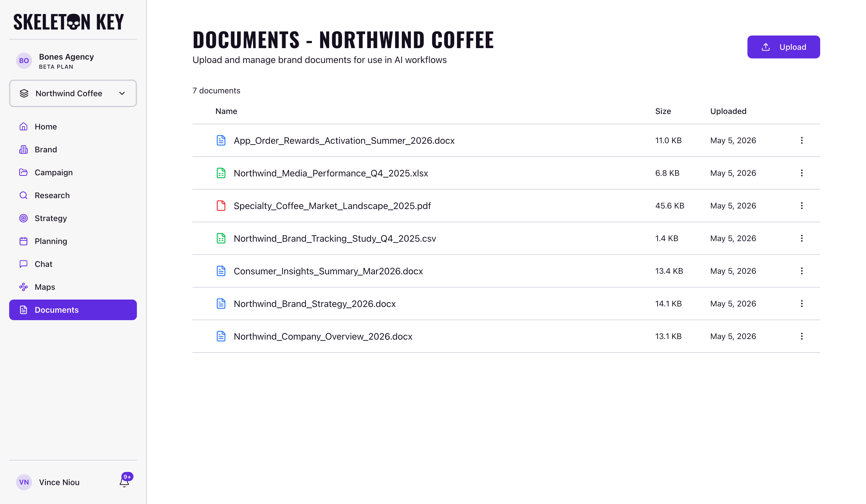This screenshot has width=866, height=504.
Task: Click the docx icon for Northwind_Company_Overview_2026
Action: [x=221, y=336]
